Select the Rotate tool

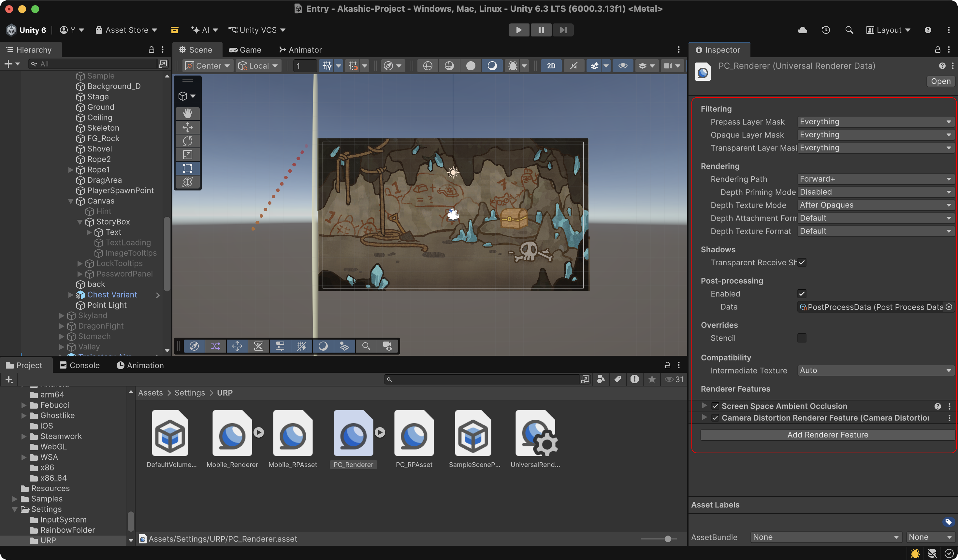(x=187, y=141)
